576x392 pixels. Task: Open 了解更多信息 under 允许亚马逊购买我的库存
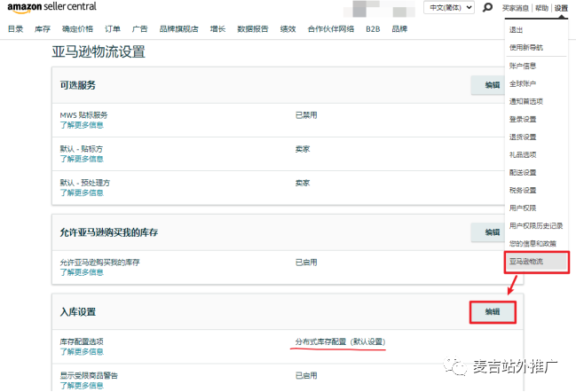pos(82,272)
